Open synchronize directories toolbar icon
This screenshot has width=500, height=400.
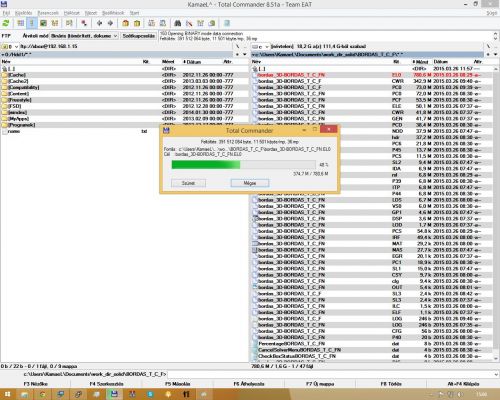200,23
